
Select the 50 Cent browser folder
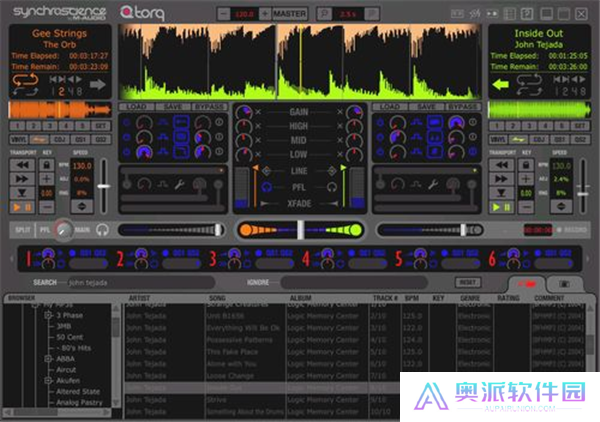coord(70,337)
